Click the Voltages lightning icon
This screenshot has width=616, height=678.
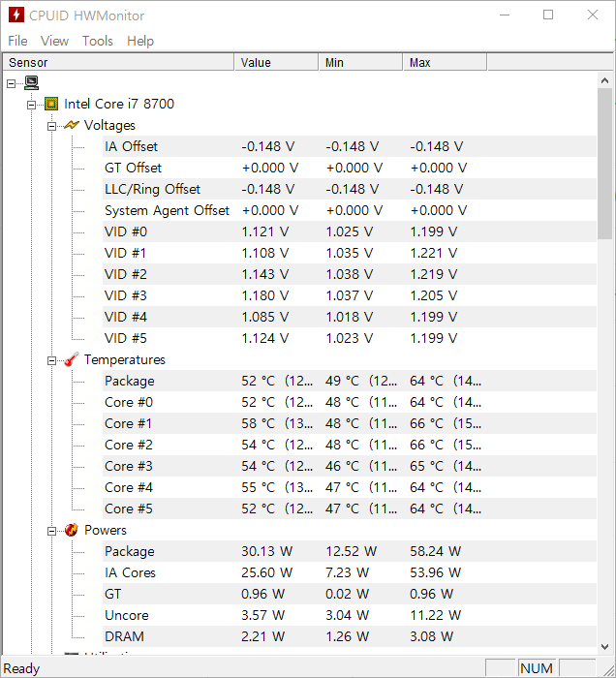click(72, 125)
